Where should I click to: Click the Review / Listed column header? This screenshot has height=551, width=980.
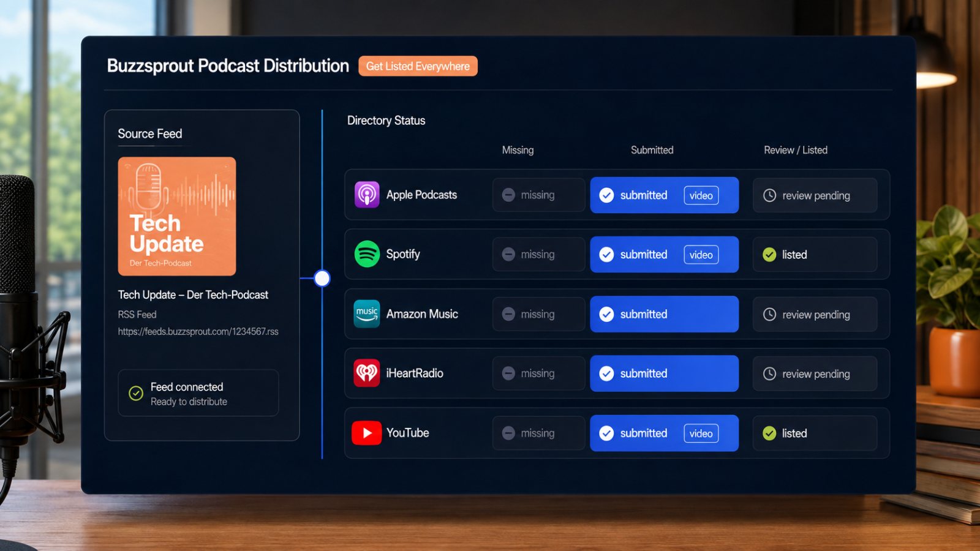[796, 150]
